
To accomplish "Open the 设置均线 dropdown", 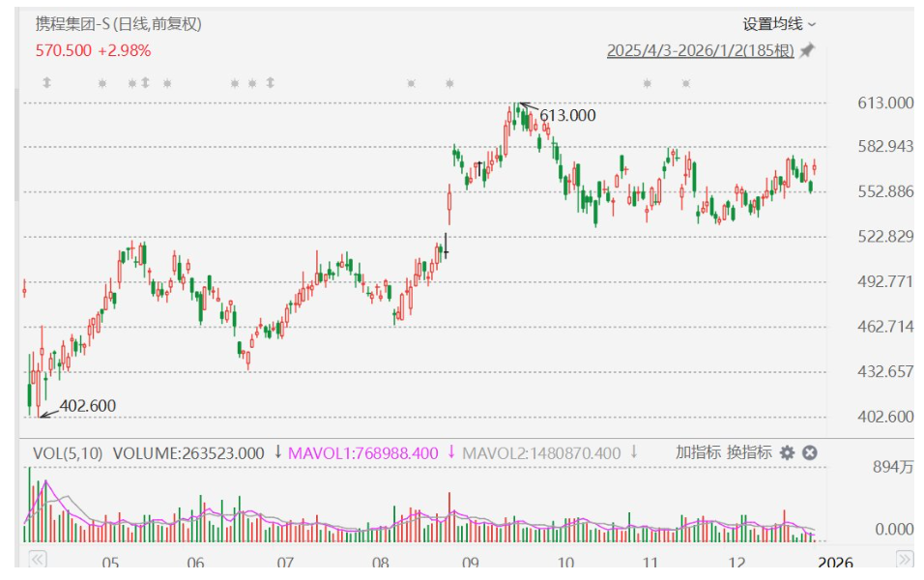I will coord(779,24).
